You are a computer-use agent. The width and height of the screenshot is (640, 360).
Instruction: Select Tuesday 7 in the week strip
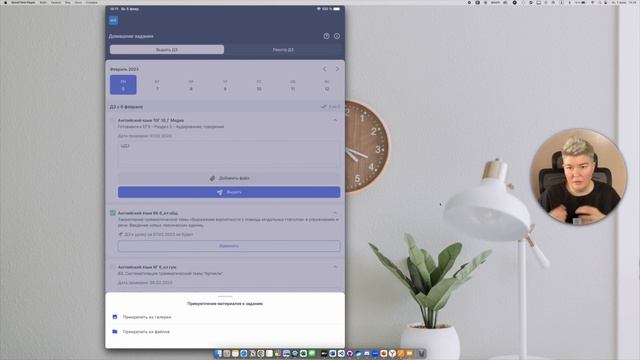point(157,85)
